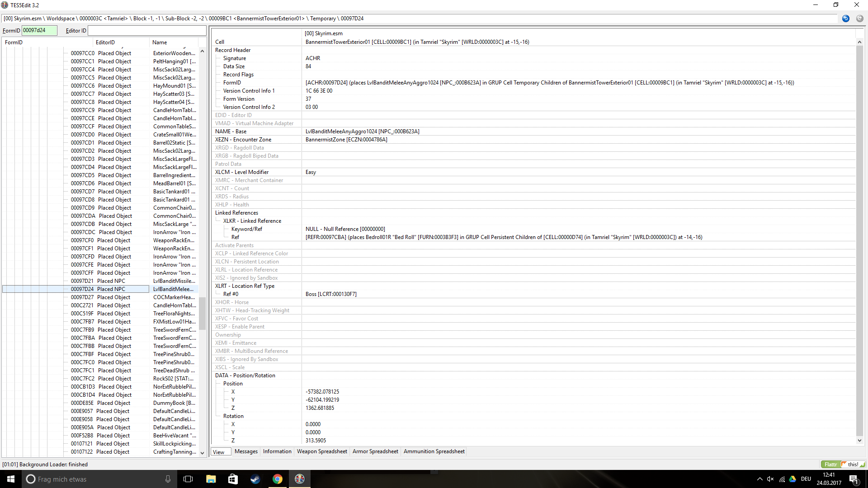Viewport: 868px width, 488px height.
Task: Click the grey forward navigation arrow
Action: pyautogui.click(x=859, y=19)
